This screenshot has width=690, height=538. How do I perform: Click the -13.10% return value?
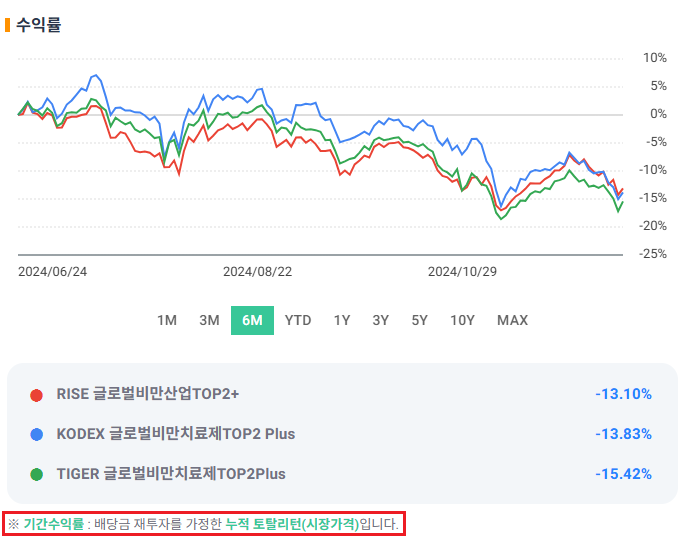click(623, 394)
